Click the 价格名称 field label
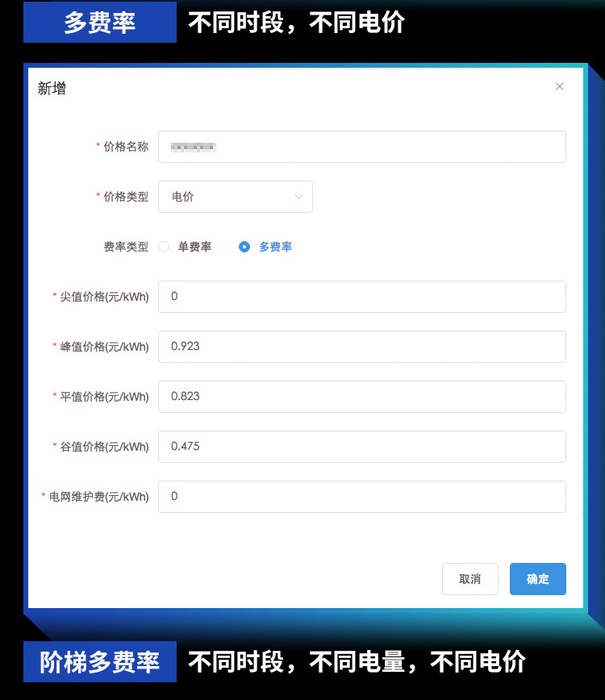Viewport: 605px width, 700px height. coord(126,147)
